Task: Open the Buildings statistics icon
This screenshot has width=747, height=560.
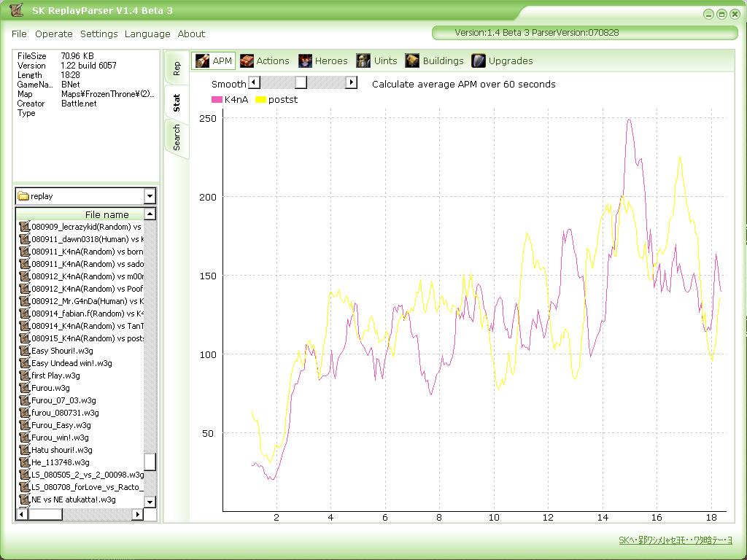Action: tap(412, 61)
